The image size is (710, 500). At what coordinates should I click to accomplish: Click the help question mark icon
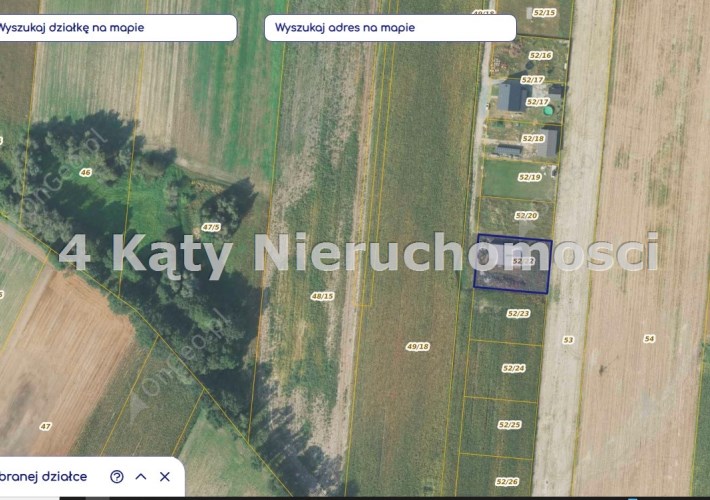[x=117, y=477]
